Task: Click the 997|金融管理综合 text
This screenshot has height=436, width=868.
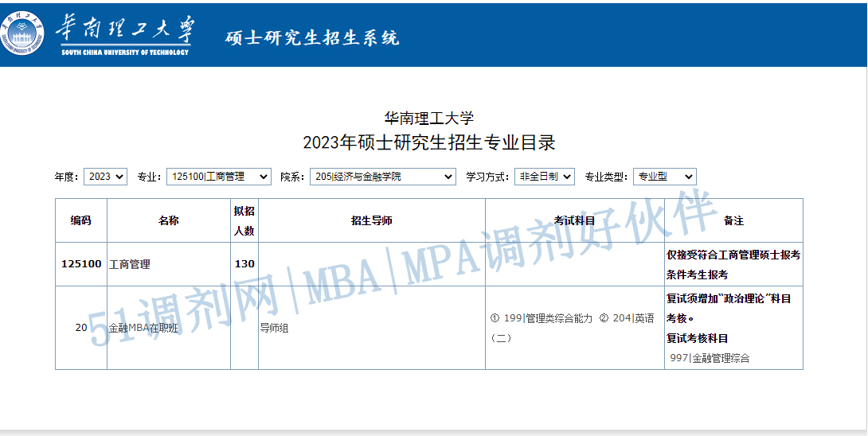Action: [710, 358]
